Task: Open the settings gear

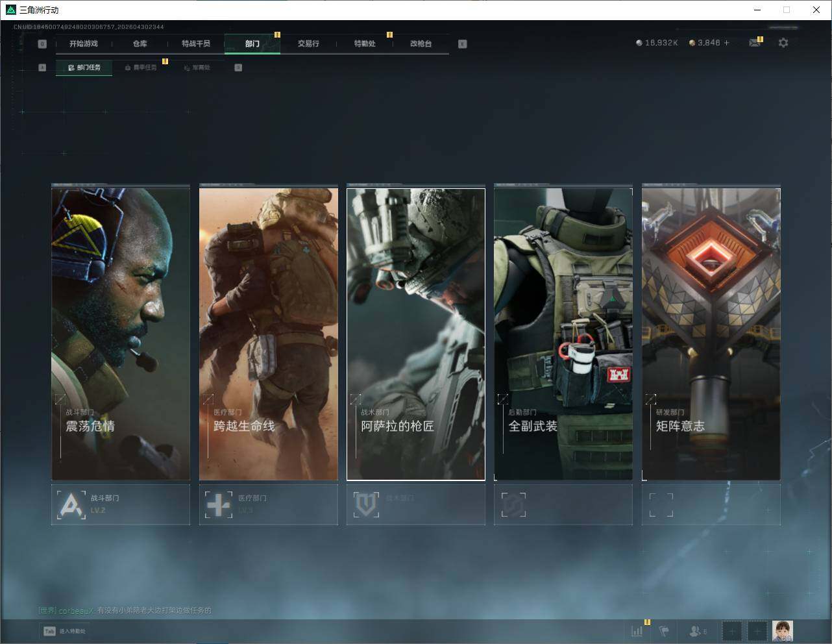Action: click(x=783, y=43)
